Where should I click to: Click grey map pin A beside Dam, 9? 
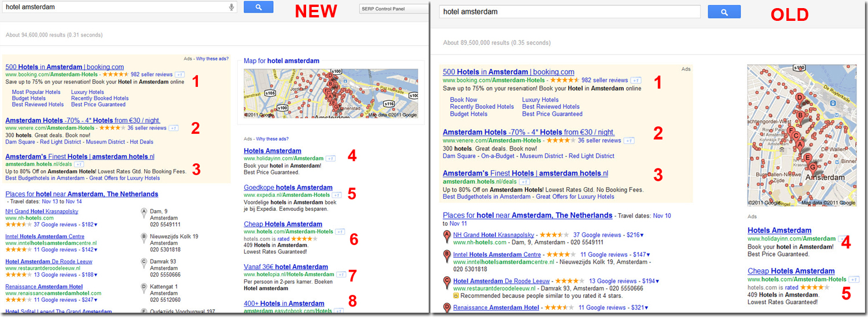[144, 212]
